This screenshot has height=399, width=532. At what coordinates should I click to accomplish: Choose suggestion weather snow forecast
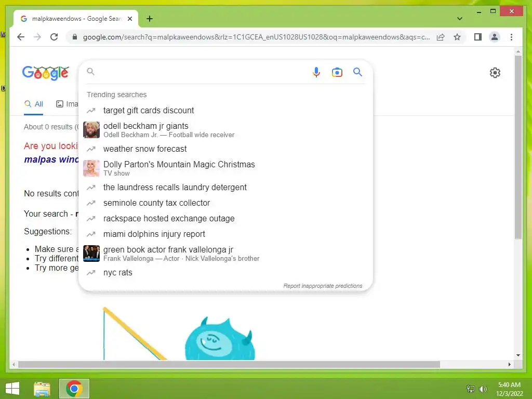coord(225,149)
